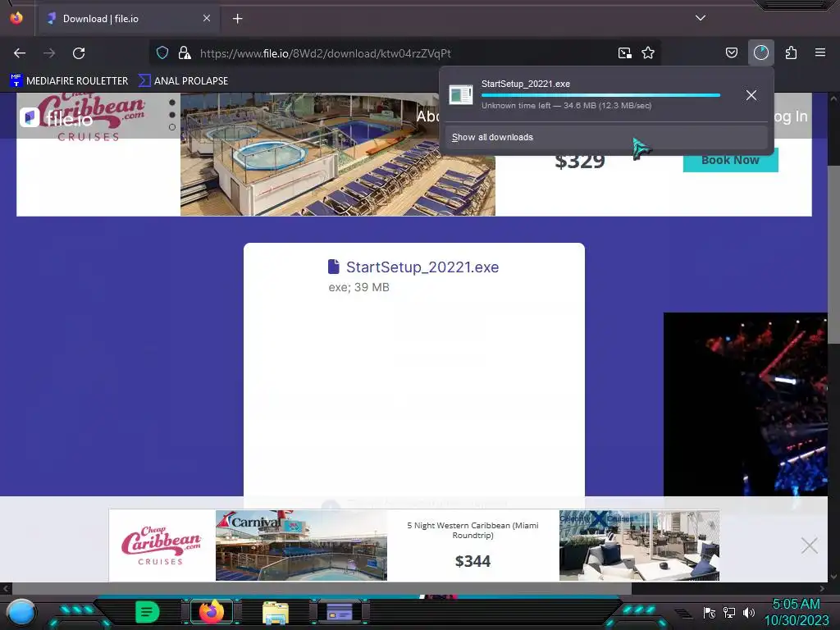Open the green notes taskbar app

point(147,612)
